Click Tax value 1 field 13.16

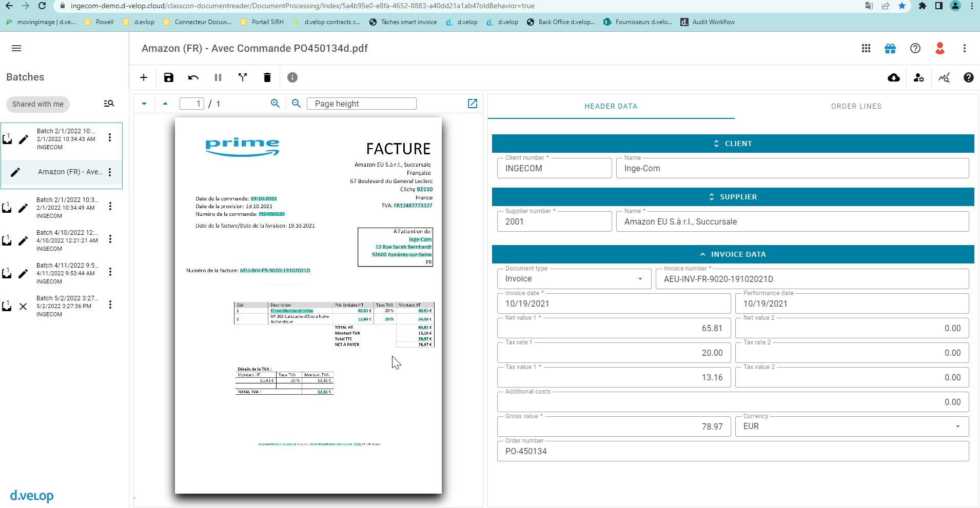point(614,377)
